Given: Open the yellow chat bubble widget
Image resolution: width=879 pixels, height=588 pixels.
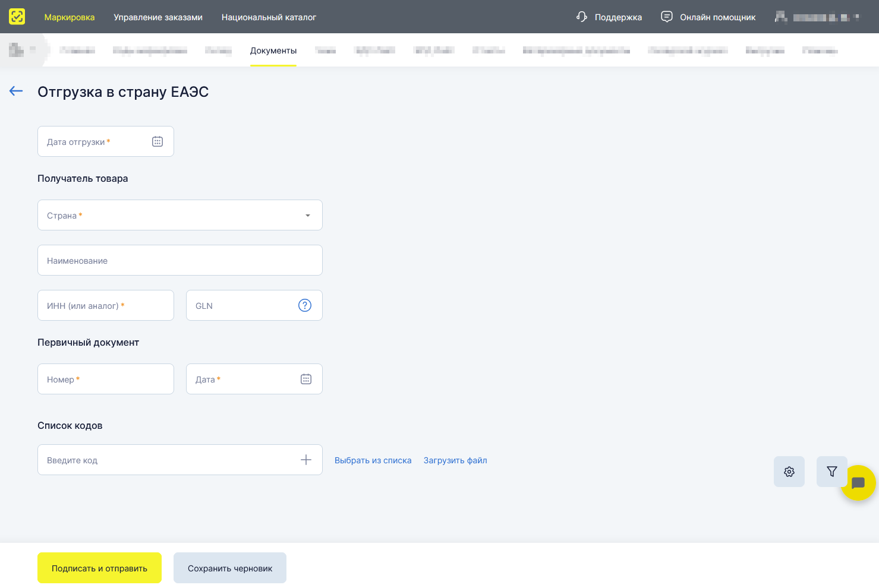Looking at the screenshot, I should [x=858, y=483].
